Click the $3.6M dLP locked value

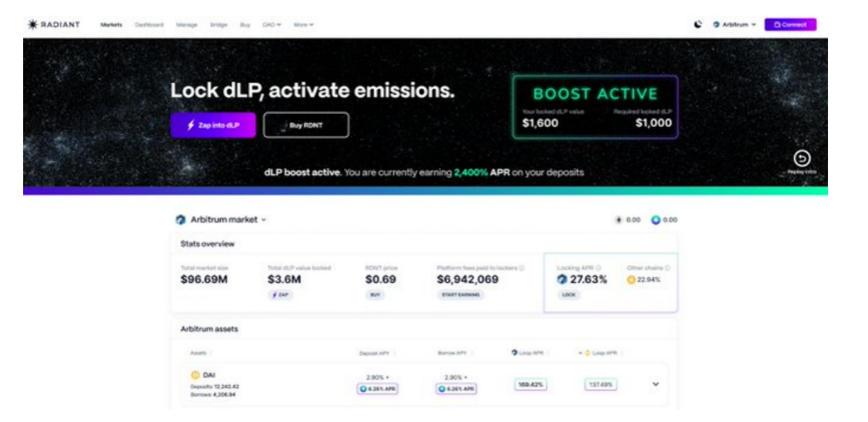[285, 280]
